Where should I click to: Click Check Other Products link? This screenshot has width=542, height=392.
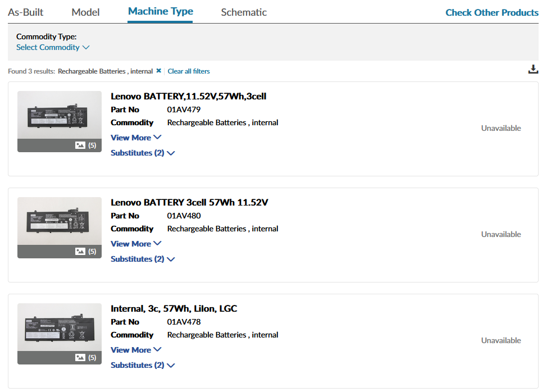tap(491, 12)
